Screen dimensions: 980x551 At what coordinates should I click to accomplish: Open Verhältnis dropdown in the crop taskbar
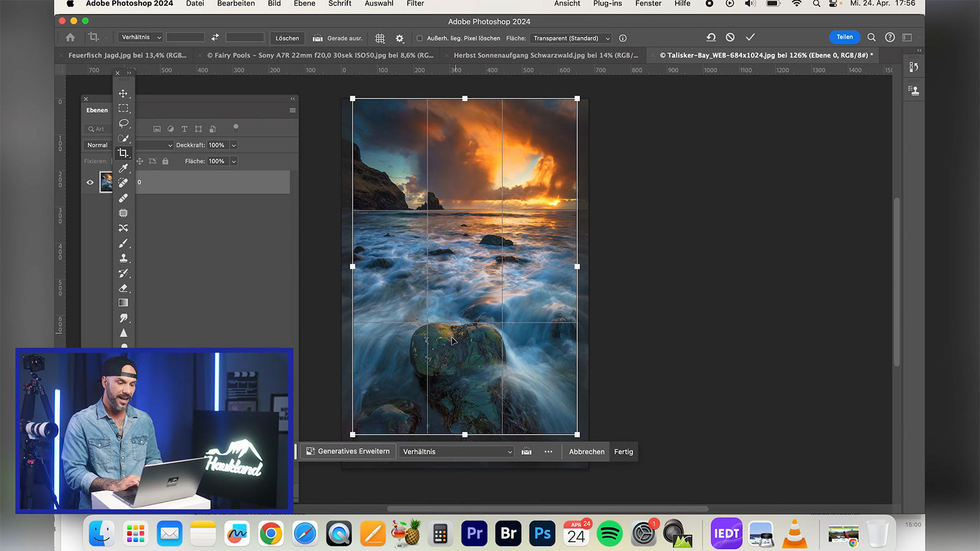[457, 452]
